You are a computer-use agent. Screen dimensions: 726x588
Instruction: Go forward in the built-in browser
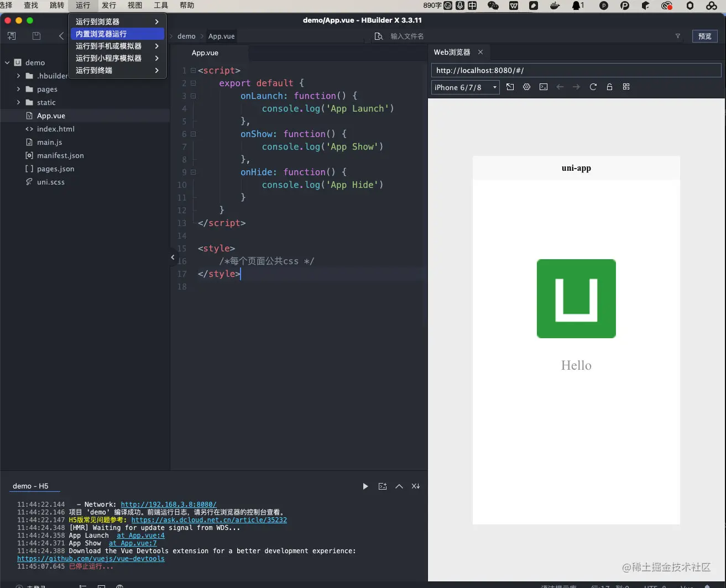tap(576, 87)
